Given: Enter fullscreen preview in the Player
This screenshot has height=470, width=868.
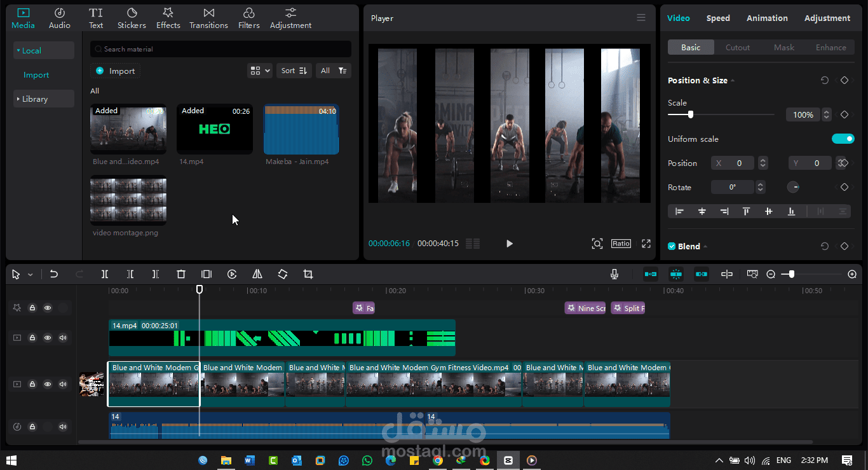Looking at the screenshot, I should pyautogui.click(x=646, y=244).
